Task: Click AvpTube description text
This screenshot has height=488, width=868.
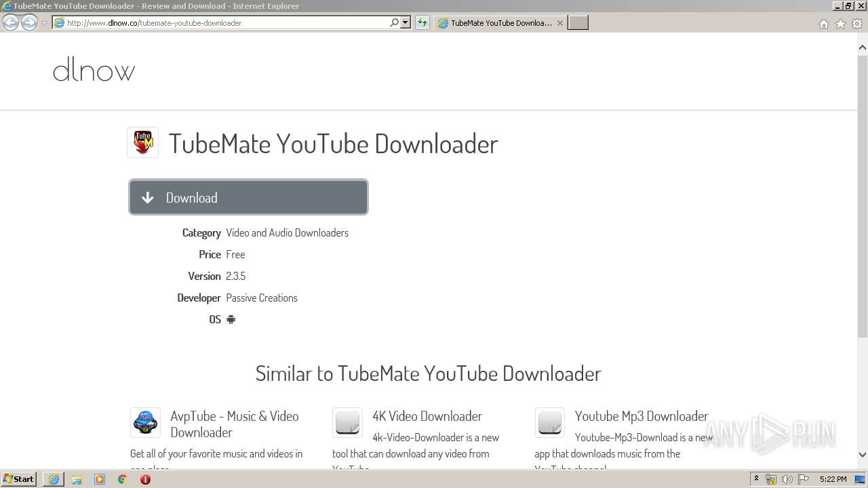Action: [x=216, y=458]
